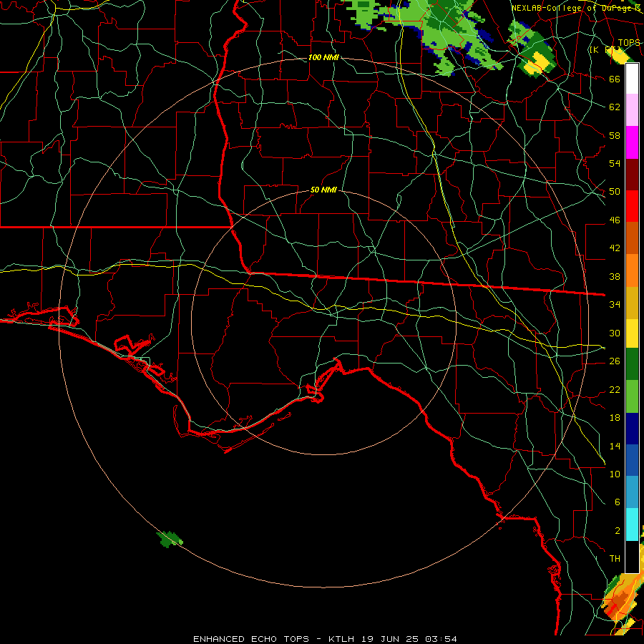
Task: Click the '38' legend value
Action: coord(615,276)
